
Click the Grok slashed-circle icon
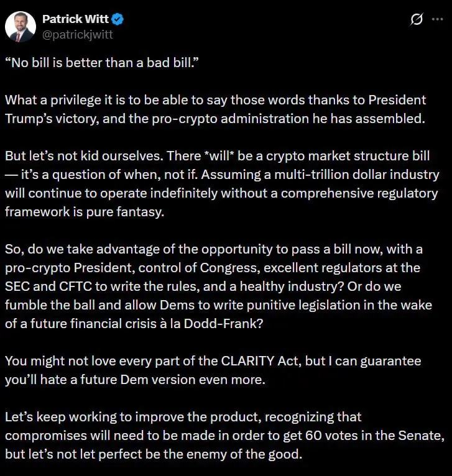[x=417, y=20]
